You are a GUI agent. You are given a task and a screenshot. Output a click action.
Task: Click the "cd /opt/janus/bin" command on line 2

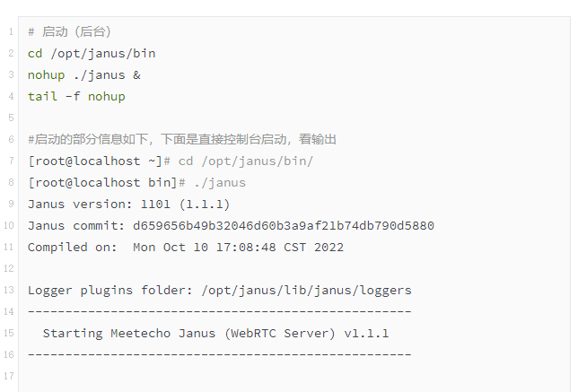(x=92, y=54)
